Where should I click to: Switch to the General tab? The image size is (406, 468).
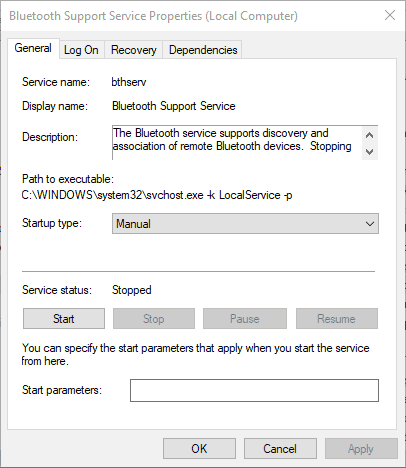pos(33,49)
